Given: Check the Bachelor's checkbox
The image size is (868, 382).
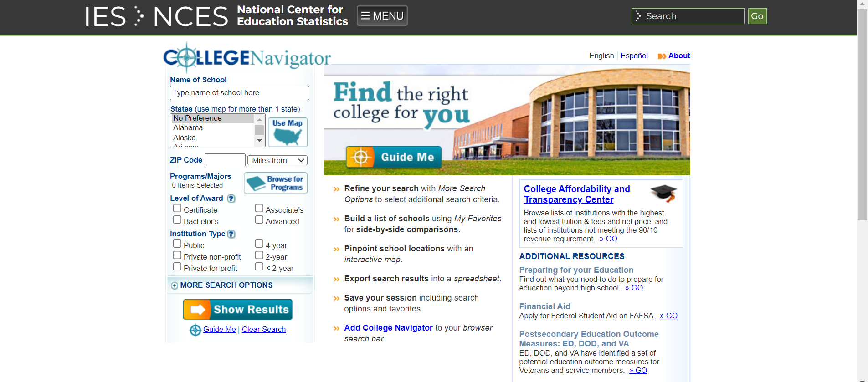Looking at the screenshot, I should [x=177, y=219].
